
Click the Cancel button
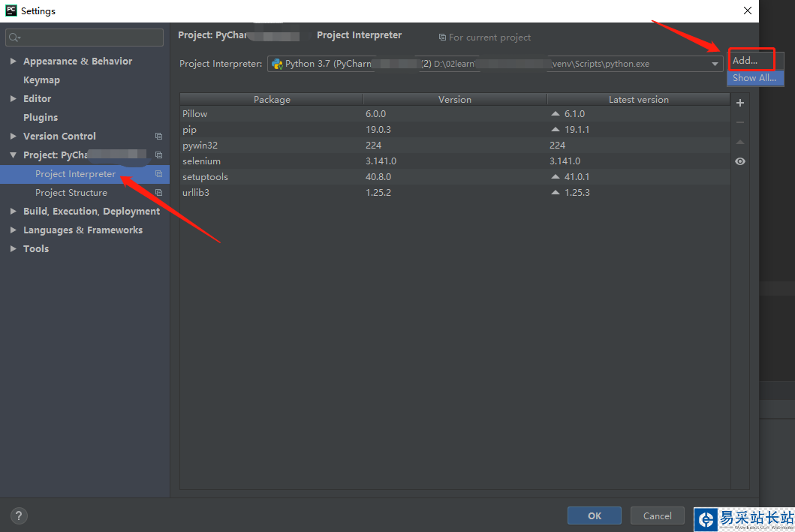tap(657, 515)
